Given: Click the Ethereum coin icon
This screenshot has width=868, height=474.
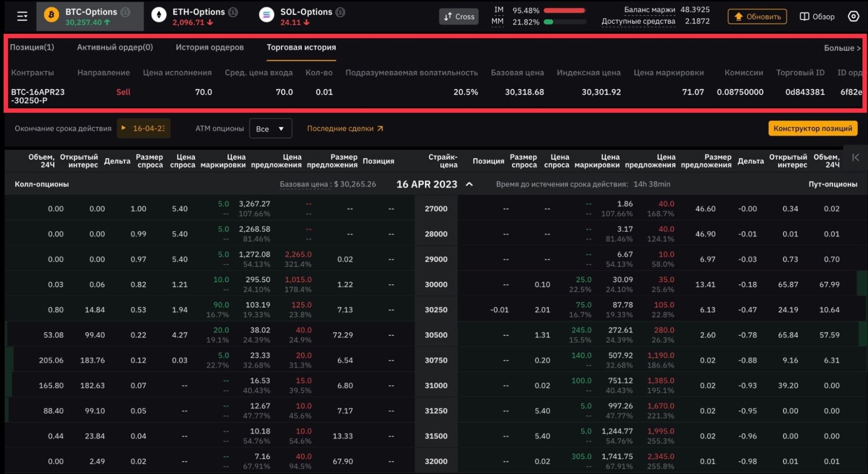Looking at the screenshot, I should (x=158, y=15).
